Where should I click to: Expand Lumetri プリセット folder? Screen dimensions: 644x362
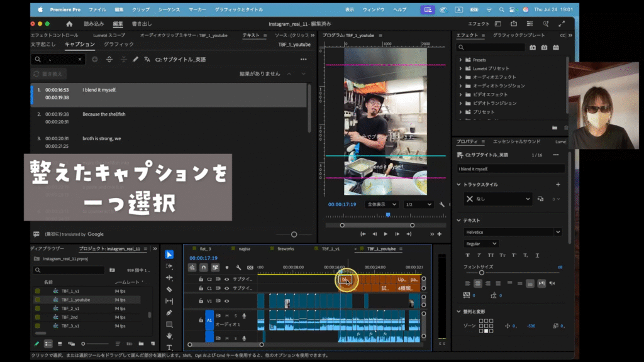pyautogui.click(x=460, y=69)
